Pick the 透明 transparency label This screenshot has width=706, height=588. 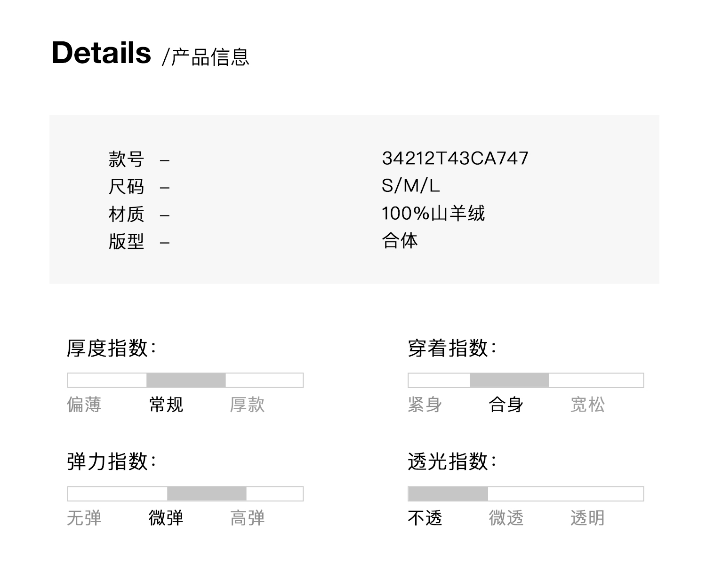(x=587, y=518)
